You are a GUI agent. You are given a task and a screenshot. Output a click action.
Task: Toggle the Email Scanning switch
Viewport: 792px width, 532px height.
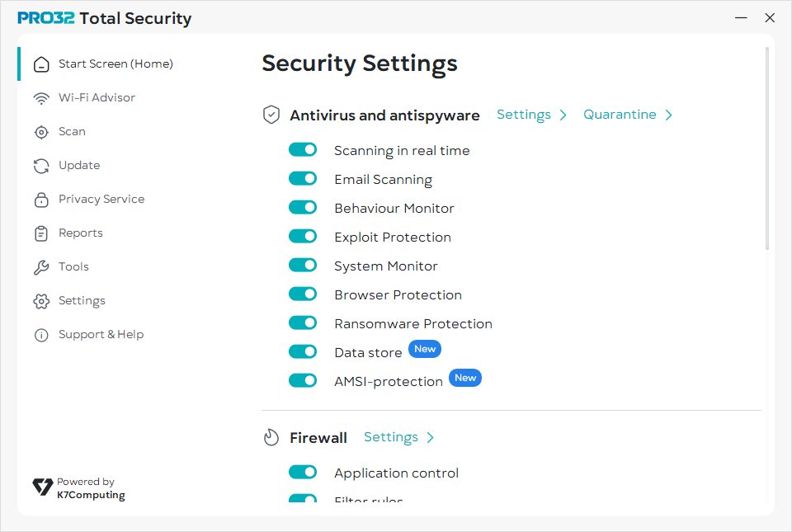click(303, 179)
